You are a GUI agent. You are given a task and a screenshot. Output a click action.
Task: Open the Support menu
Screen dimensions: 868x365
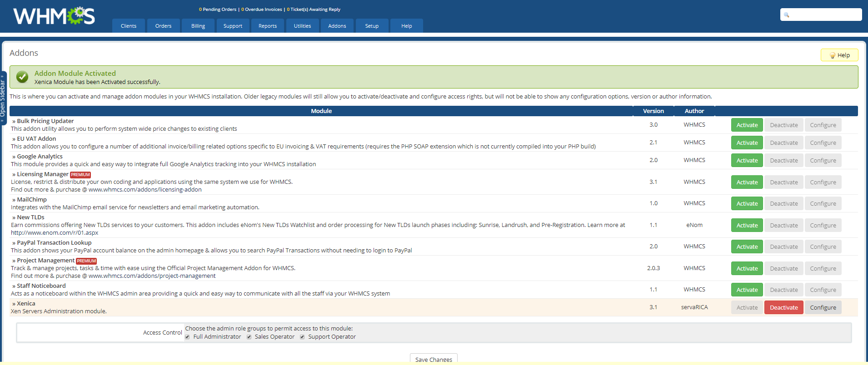(233, 26)
